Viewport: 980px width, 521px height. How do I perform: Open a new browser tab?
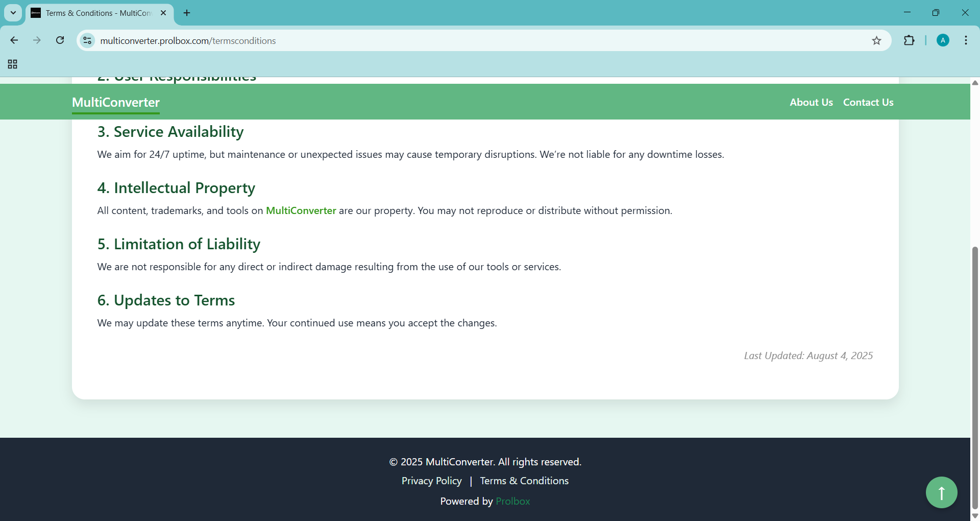click(187, 13)
